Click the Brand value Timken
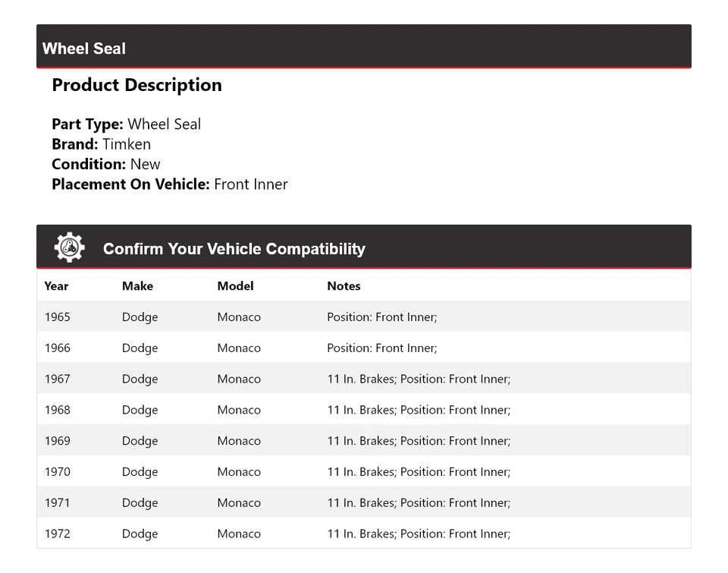The height and width of the screenshot is (573, 728). pos(127,144)
